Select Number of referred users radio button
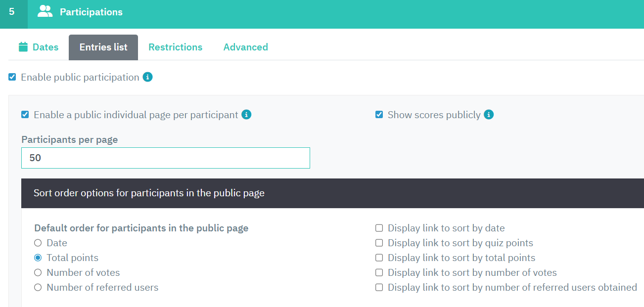 (x=38, y=287)
